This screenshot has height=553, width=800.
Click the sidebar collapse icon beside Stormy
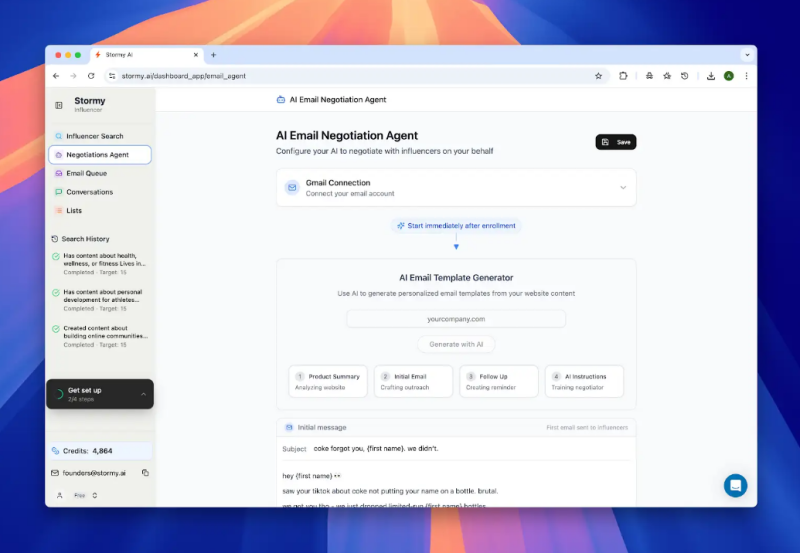pyautogui.click(x=59, y=105)
